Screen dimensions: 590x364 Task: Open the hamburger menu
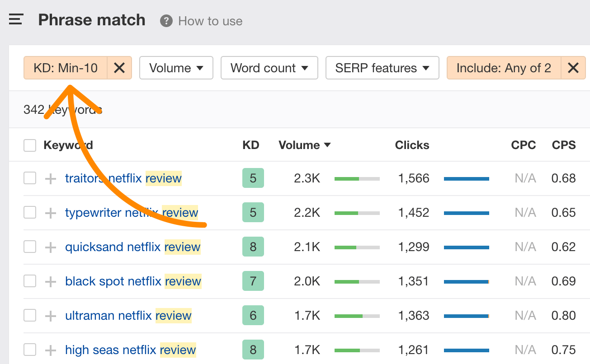click(x=16, y=20)
